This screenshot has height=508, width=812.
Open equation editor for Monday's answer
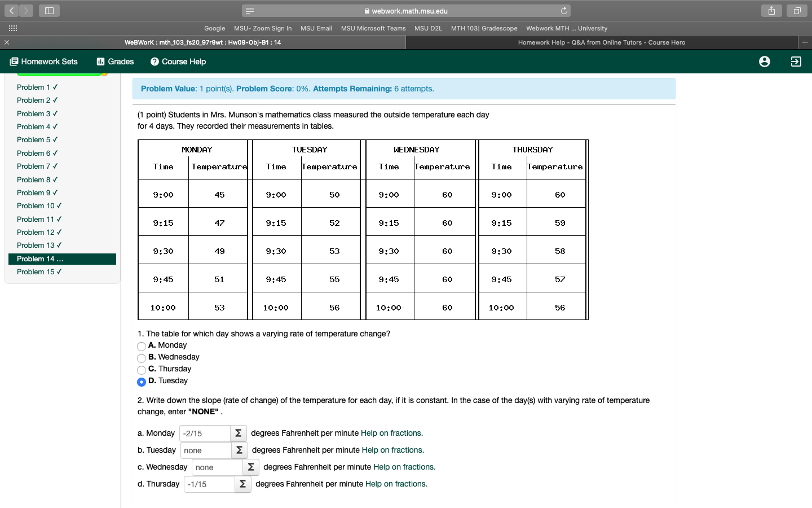(238, 433)
